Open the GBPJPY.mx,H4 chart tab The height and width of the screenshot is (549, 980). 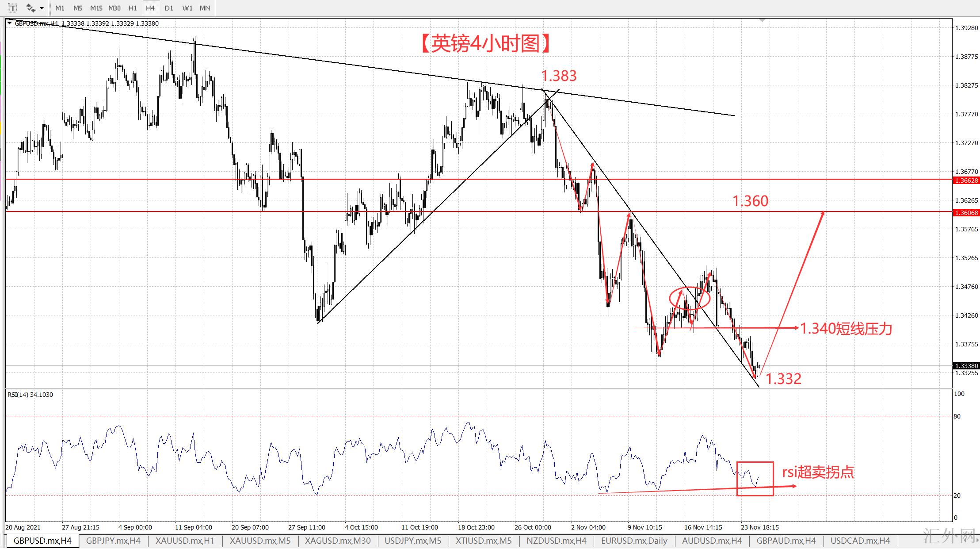[x=113, y=541]
